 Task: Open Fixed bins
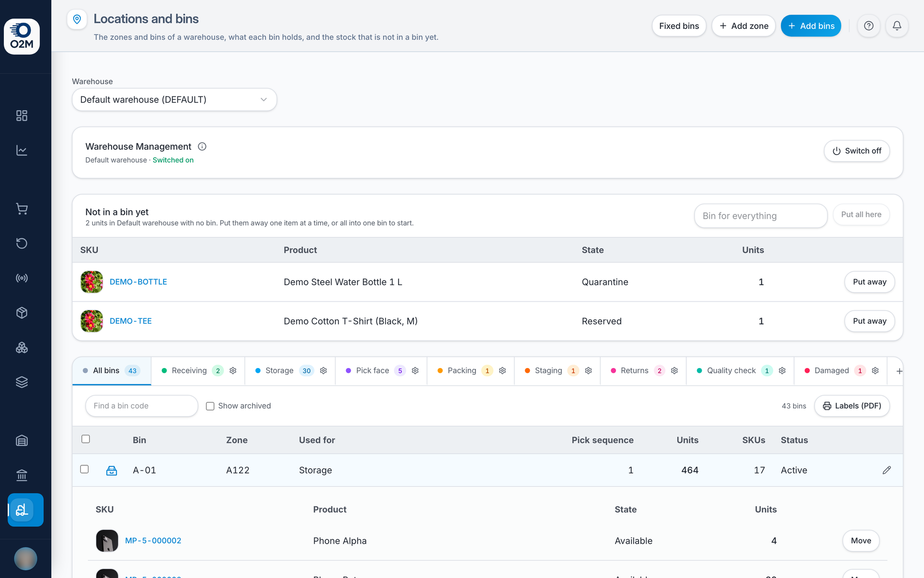[679, 26]
